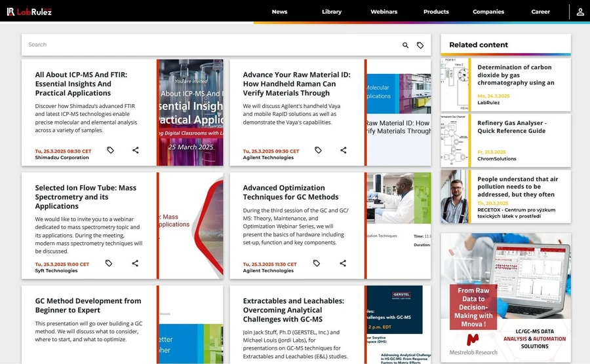
Task: Open the Mestrelab Research Mnova advertisement
Action: (505, 297)
